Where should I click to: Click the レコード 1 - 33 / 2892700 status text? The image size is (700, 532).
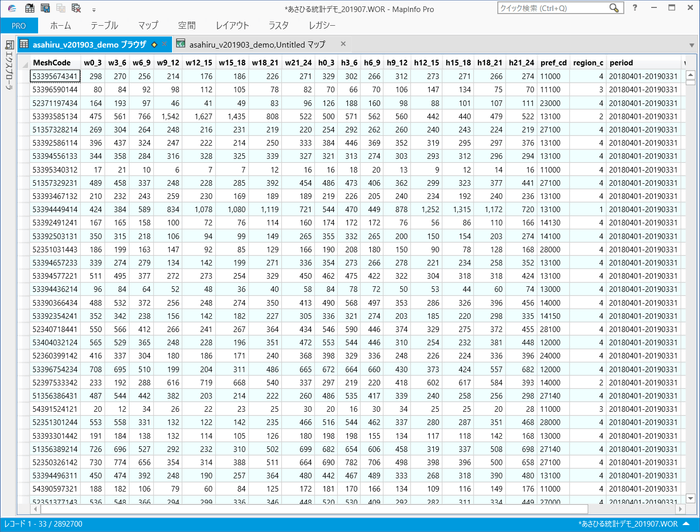(43, 524)
